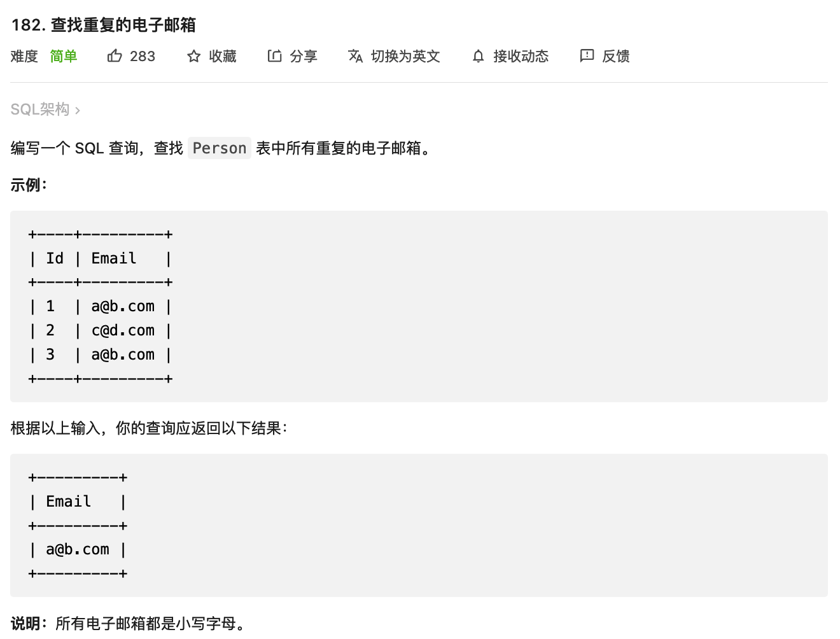Click the bell notification icon
The height and width of the screenshot is (639, 840).
pos(479,57)
